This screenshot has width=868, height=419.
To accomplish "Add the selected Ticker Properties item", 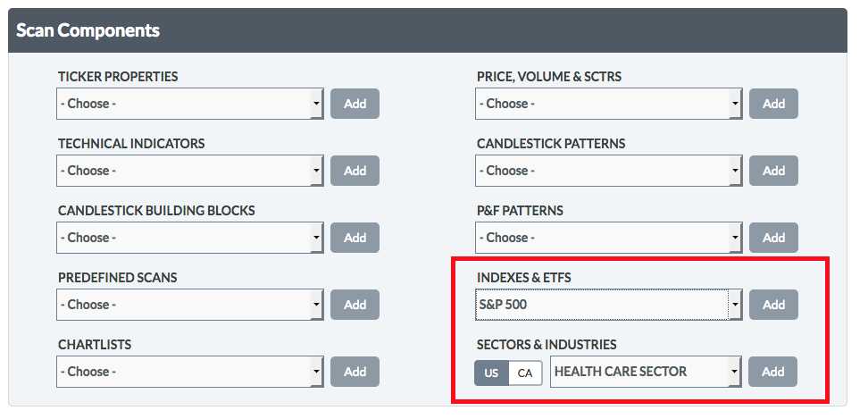I will tap(355, 104).
